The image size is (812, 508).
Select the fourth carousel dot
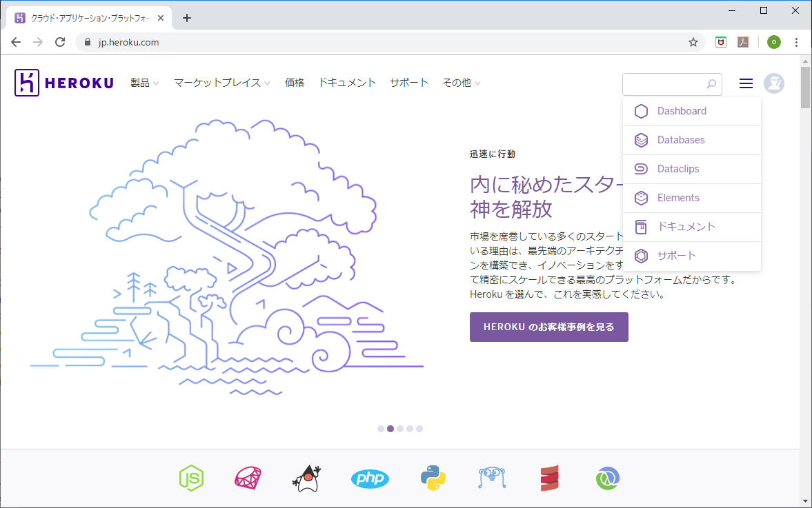[x=410, y=429]
